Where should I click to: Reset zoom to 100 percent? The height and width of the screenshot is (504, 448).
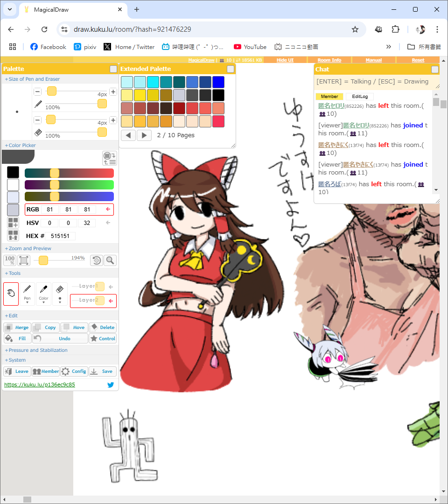[10, 260]
